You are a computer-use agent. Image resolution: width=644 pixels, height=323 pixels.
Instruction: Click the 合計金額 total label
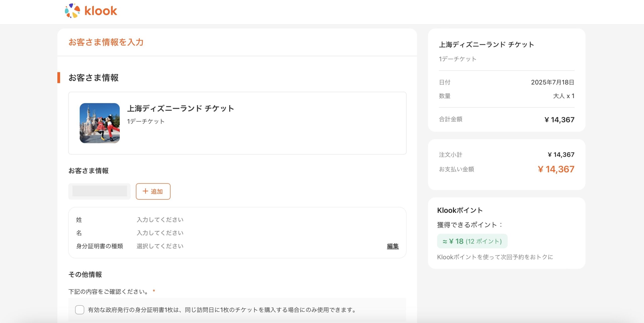pyautogui.click(x=451, y=119)
